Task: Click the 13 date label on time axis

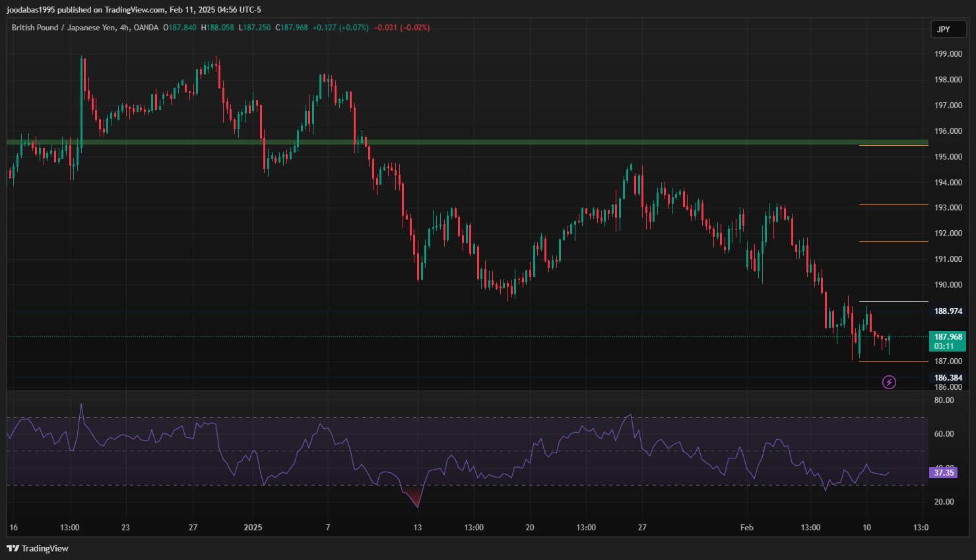Action: 417,528
